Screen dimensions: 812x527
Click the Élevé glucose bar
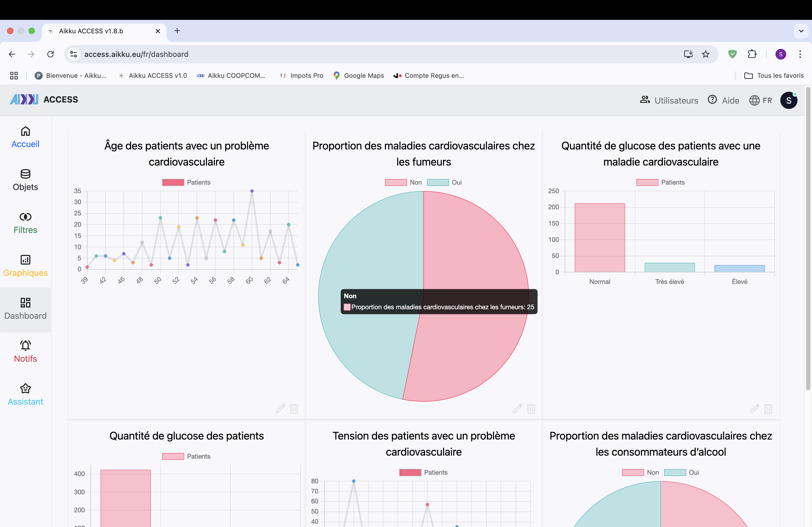point(740,269)
